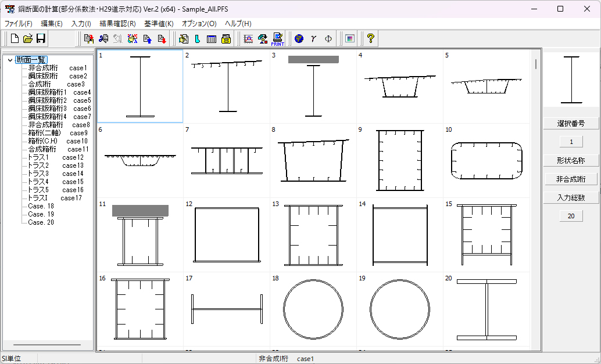Click the globe toolbar icon
This screenshot has width=601, height=364.
click(x=299, y=39)
